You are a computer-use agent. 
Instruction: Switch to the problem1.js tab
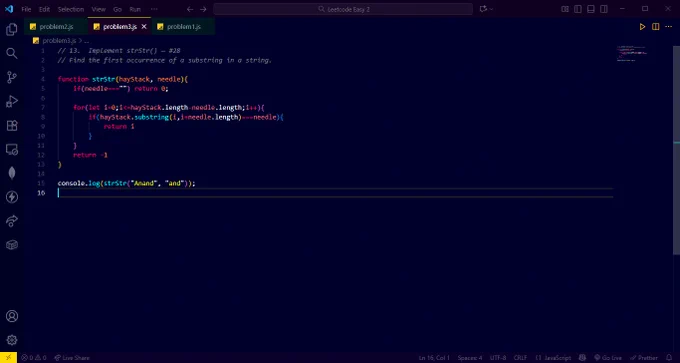[183, 27]
